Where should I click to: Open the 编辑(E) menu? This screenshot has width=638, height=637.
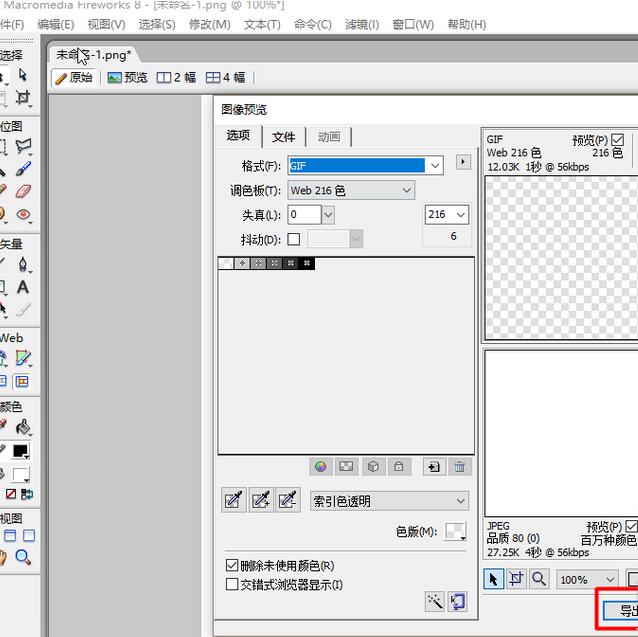point(56,24)
